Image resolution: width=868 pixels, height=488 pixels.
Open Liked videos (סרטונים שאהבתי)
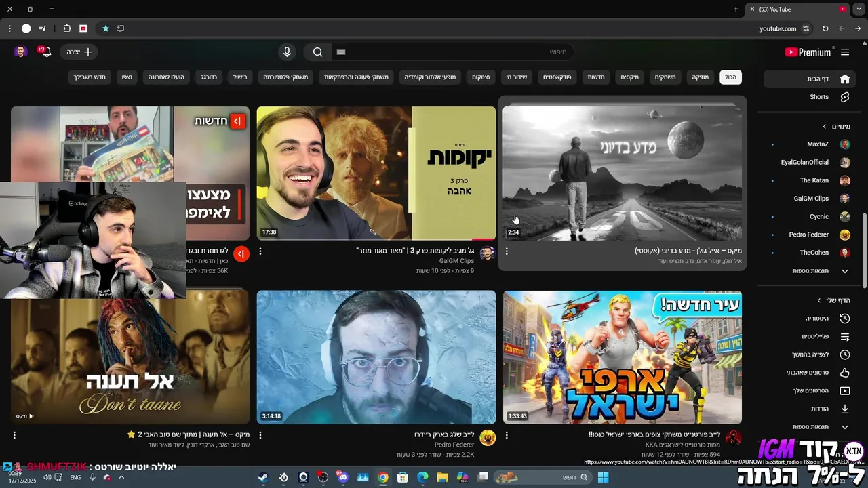click(811, 372)
